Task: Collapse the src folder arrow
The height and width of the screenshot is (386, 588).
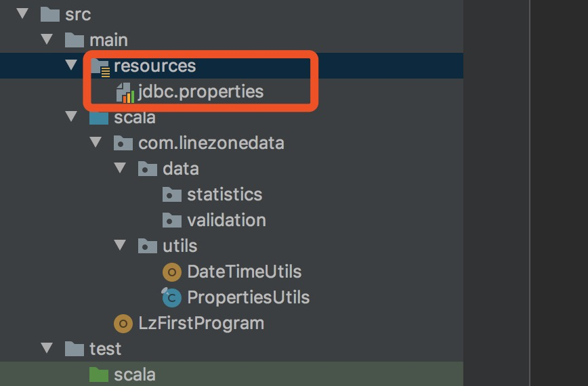Action: coord(23,14)
